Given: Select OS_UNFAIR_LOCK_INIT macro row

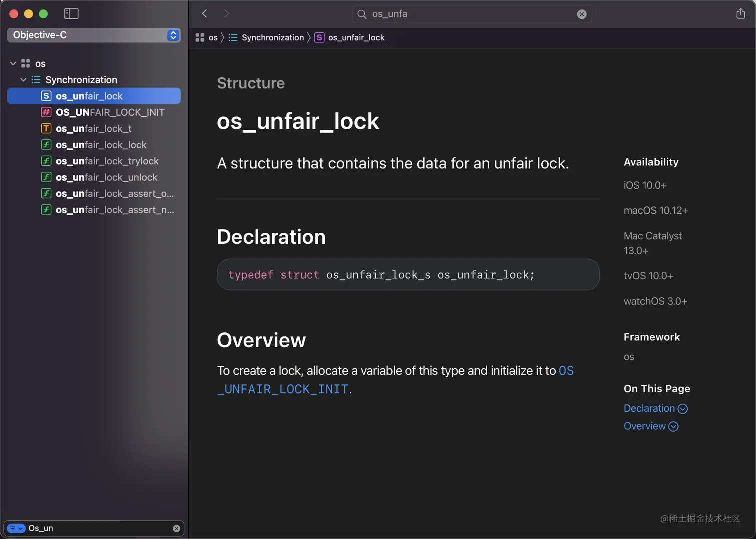Looking at the screenshot, I should [x=94, y=112].
